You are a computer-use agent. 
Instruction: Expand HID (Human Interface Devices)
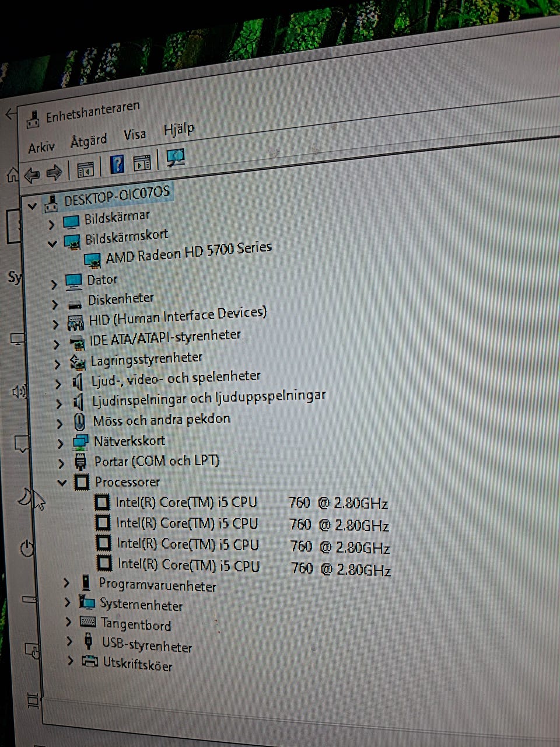pyautogui.click(x=56, y=324)
